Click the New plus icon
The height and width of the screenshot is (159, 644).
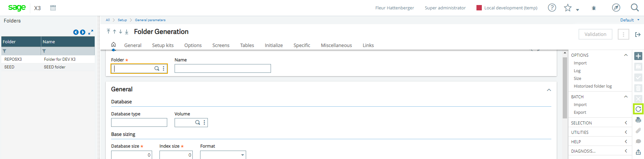[638, 56]
